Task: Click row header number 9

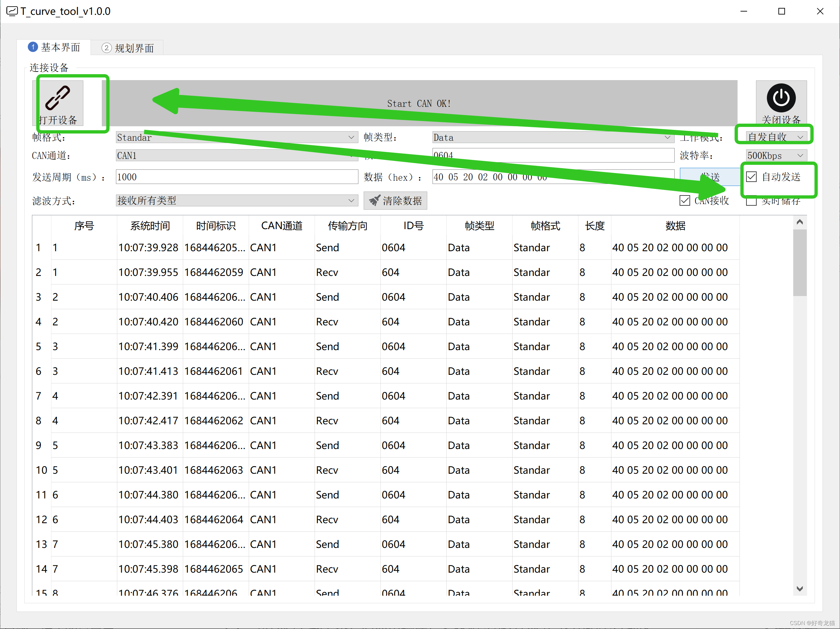Action: 42,445
